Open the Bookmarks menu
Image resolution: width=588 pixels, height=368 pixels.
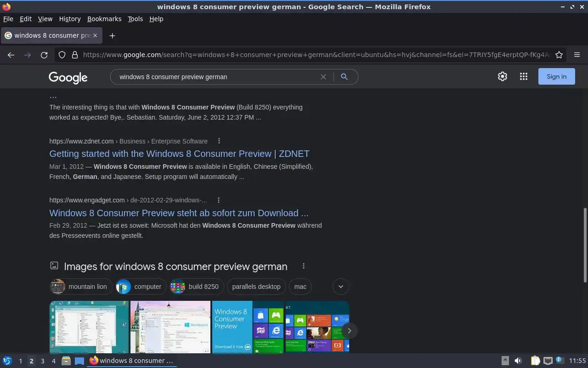click(x=104, y=19)
